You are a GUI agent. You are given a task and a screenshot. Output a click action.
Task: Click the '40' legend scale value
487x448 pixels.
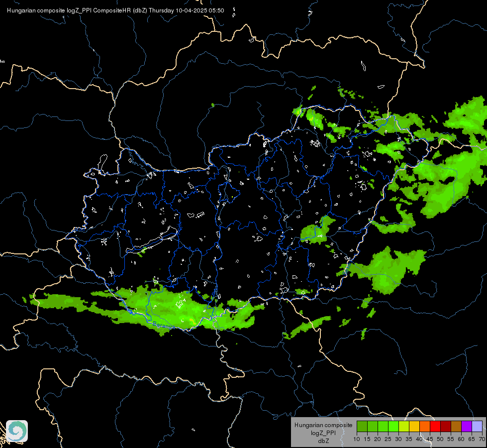click(419, 440)
